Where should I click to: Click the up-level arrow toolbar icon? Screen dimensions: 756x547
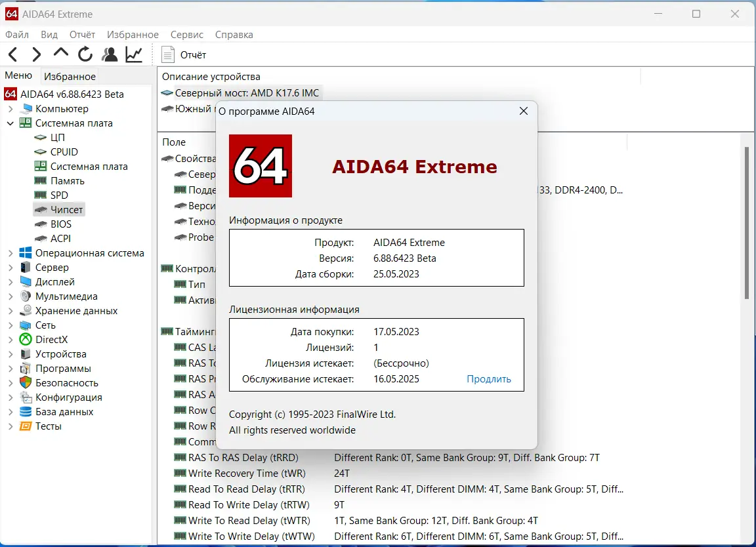61,52
